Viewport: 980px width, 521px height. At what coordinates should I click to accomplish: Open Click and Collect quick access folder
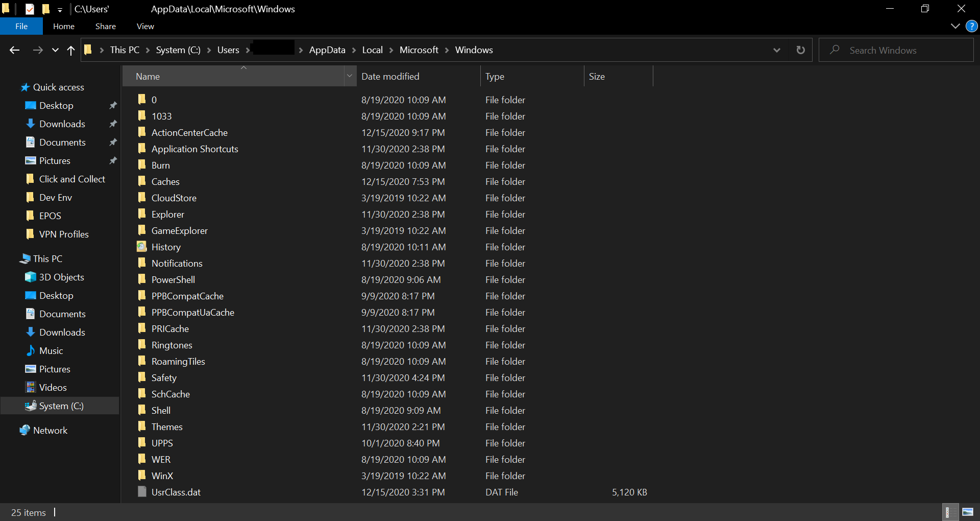pyautogui.click(x=72, y=179)
